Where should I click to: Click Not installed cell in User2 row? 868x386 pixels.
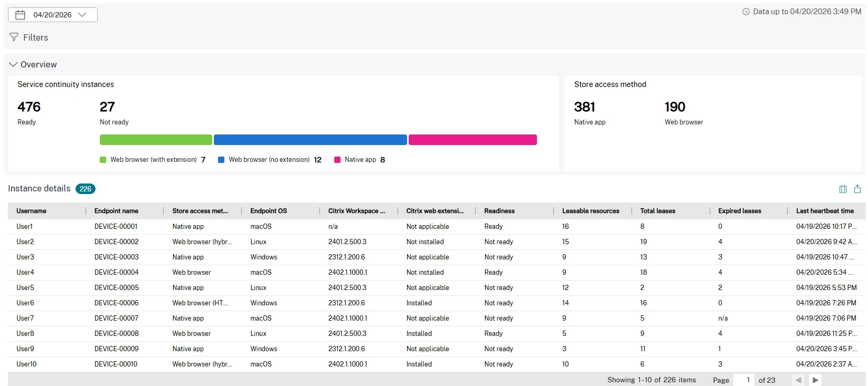click(x=425, y=242)
